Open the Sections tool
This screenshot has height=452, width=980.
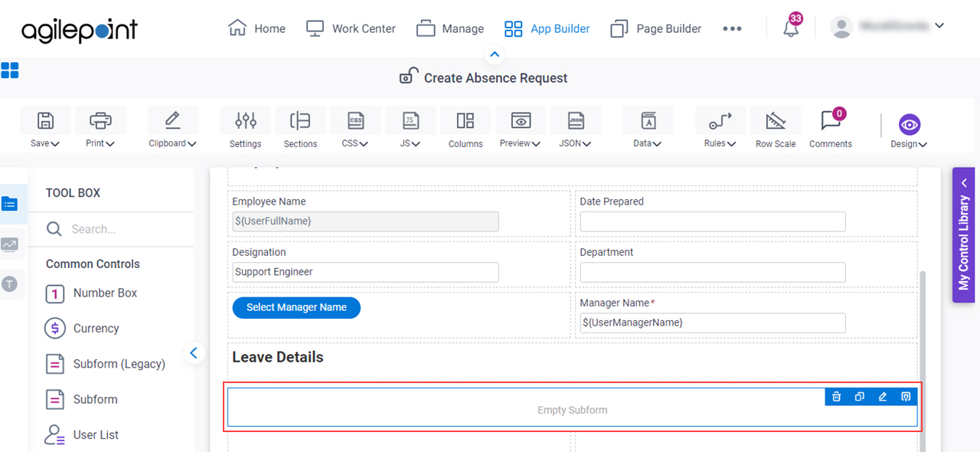point(300,127)
